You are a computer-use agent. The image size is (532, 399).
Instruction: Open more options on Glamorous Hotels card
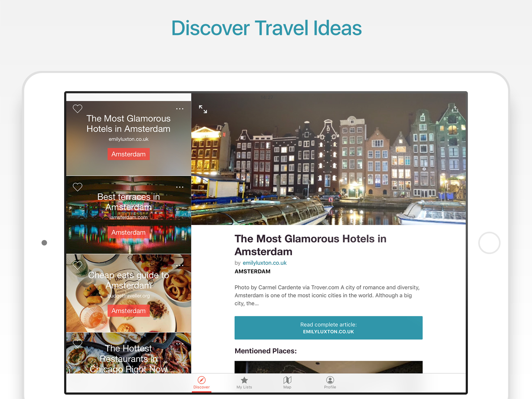point(180,109)
